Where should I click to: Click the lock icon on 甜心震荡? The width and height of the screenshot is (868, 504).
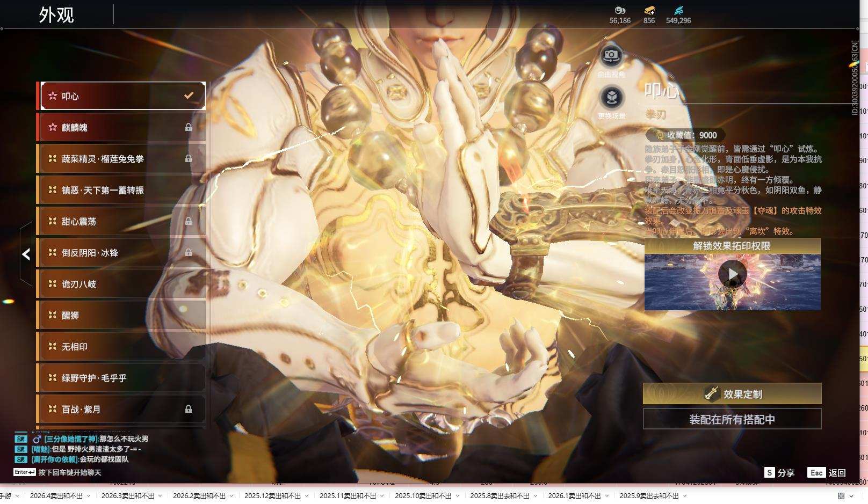click(189, 221)
